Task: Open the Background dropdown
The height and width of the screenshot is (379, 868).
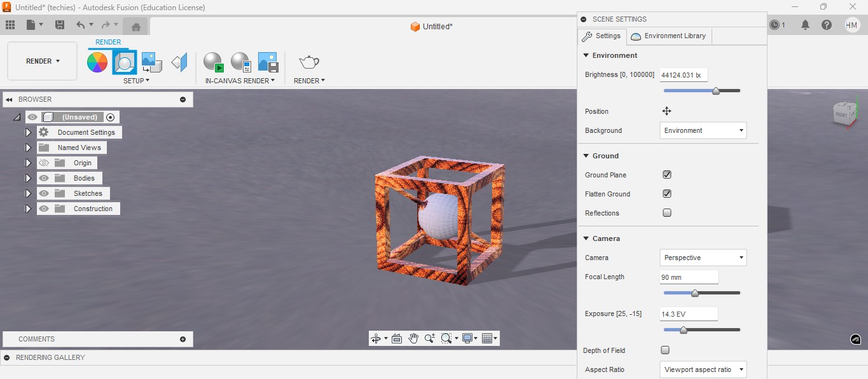Action: point(703,130)
